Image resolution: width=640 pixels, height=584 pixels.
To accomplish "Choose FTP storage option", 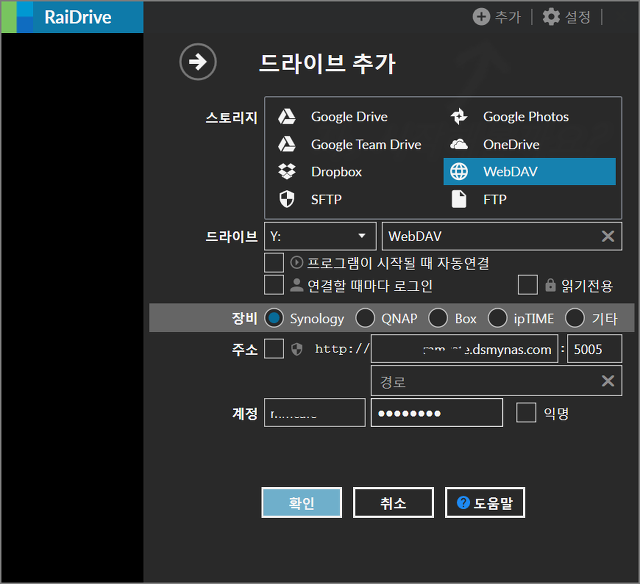I will click(530, 199).
